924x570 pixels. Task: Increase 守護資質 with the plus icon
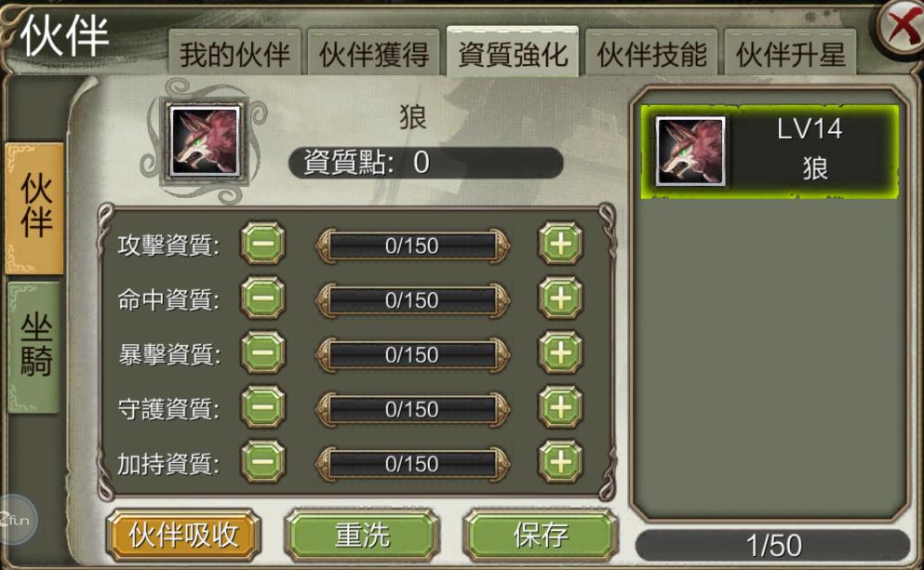[560, 407]
